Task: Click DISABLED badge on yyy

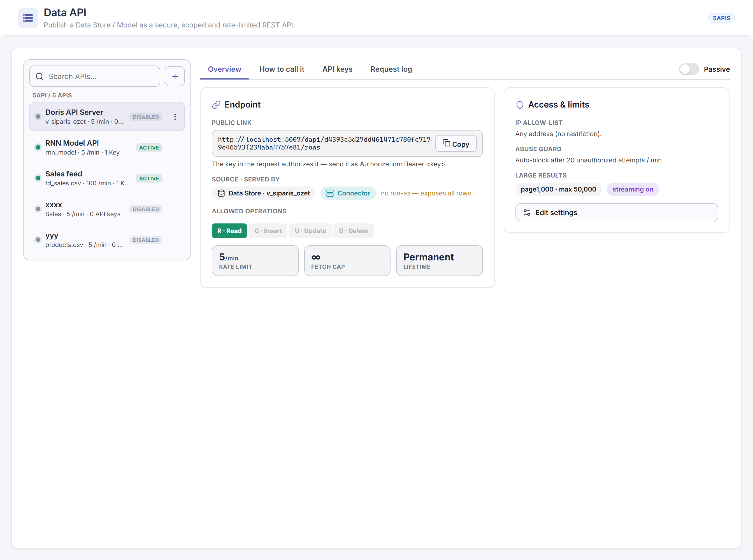Action: click(x=146, y=240)
